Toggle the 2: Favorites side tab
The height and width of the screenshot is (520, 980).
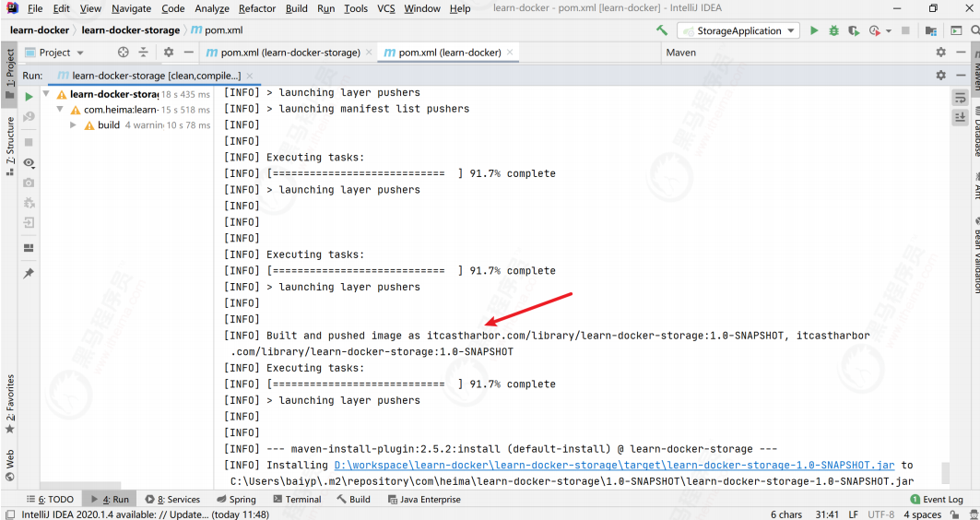9,404
